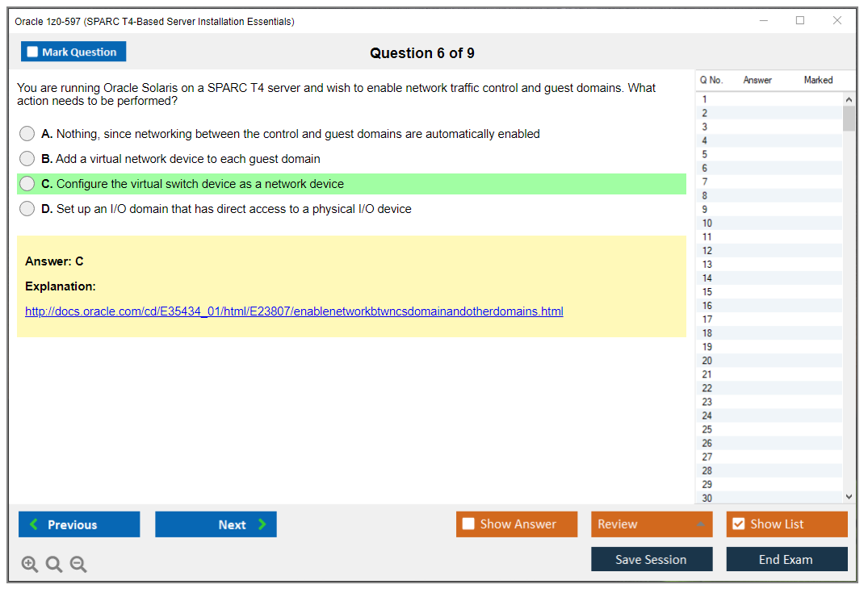This screenshot has width=868, height=593.
Task: Select answer option C radio button
Action: 27,183
